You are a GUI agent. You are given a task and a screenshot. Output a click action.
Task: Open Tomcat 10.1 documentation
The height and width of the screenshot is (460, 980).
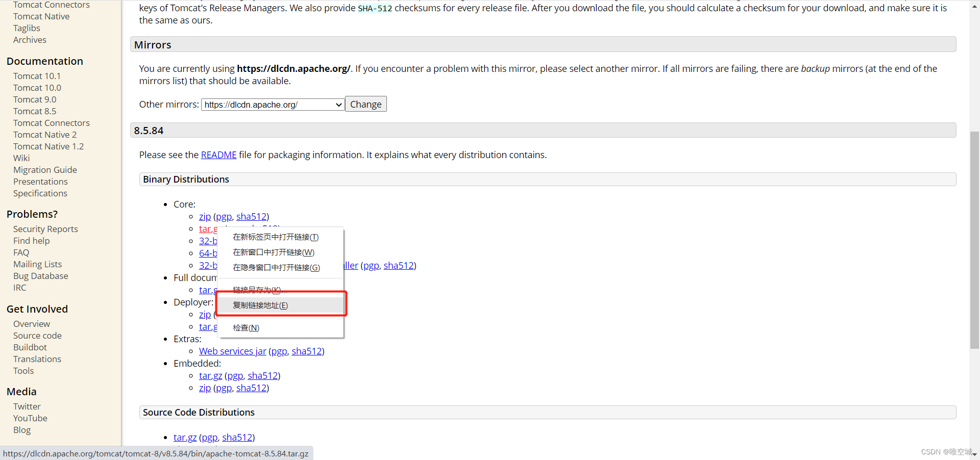click(x=37, y=76)
